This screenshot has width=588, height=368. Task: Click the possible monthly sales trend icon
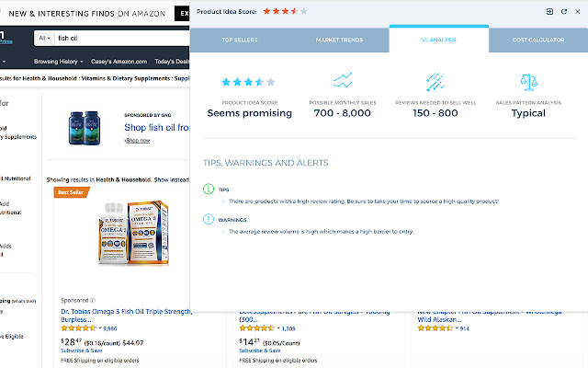(342, 81)
